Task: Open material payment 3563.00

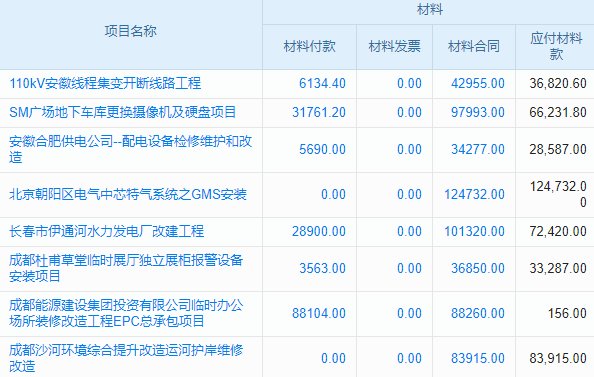Action: point(322,268)
